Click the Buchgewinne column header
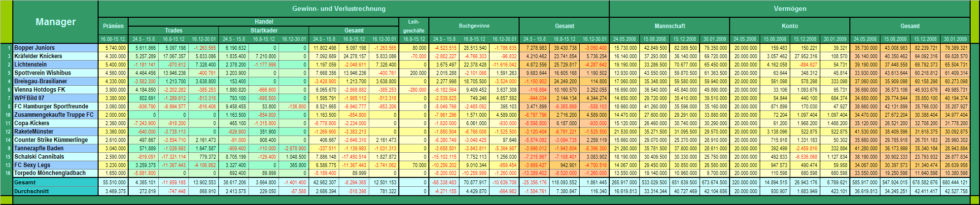 [474, 26]
